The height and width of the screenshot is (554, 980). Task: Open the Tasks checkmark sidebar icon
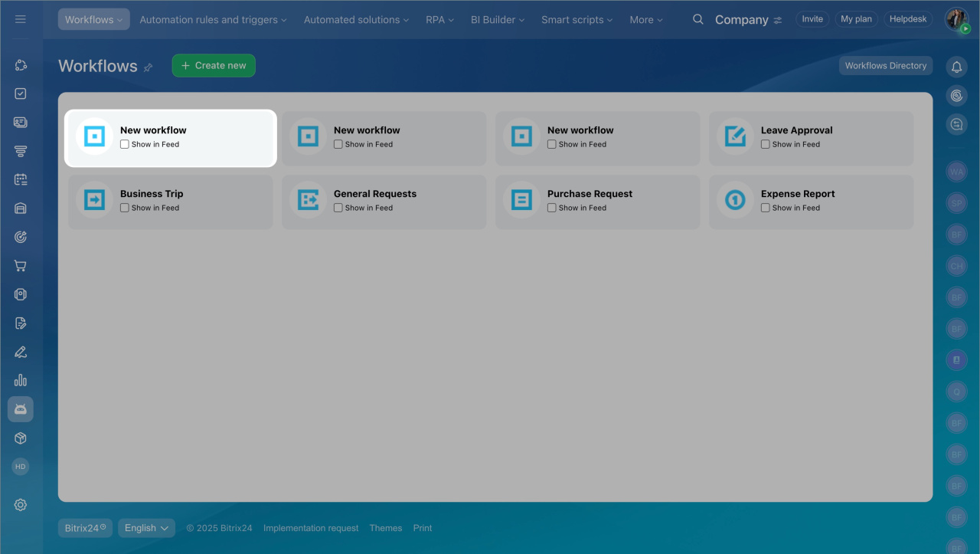[x=21, y=93]
